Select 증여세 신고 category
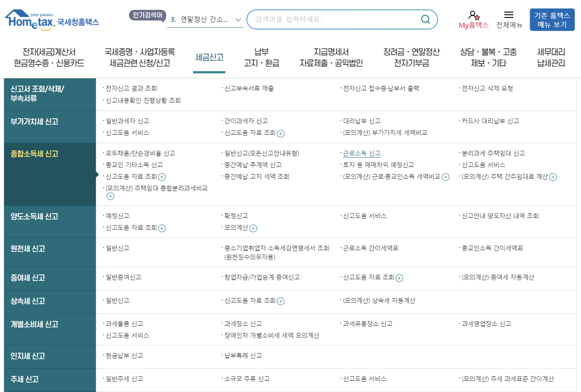 50,278
